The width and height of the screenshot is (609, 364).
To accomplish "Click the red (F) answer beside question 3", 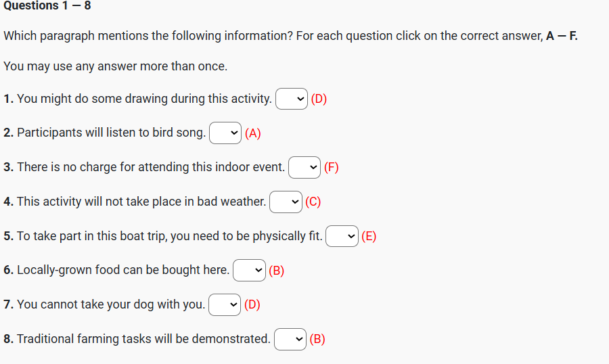I will tap(332, 167).
